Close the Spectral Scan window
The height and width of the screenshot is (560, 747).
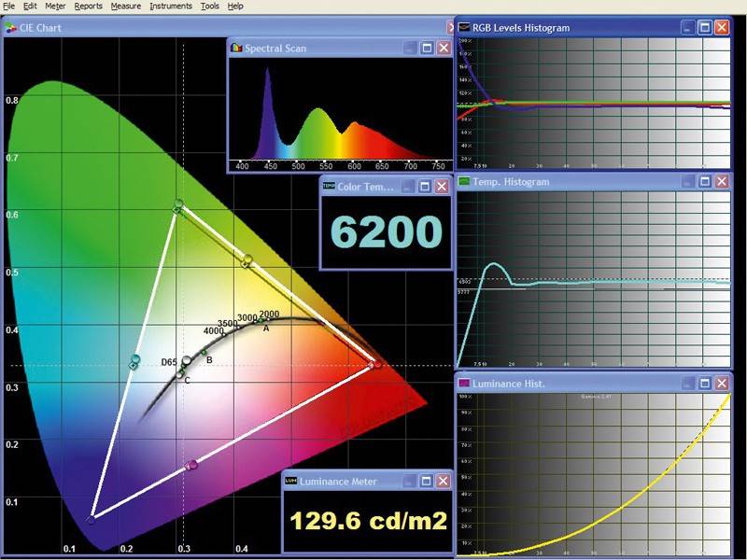pos(444,49)
